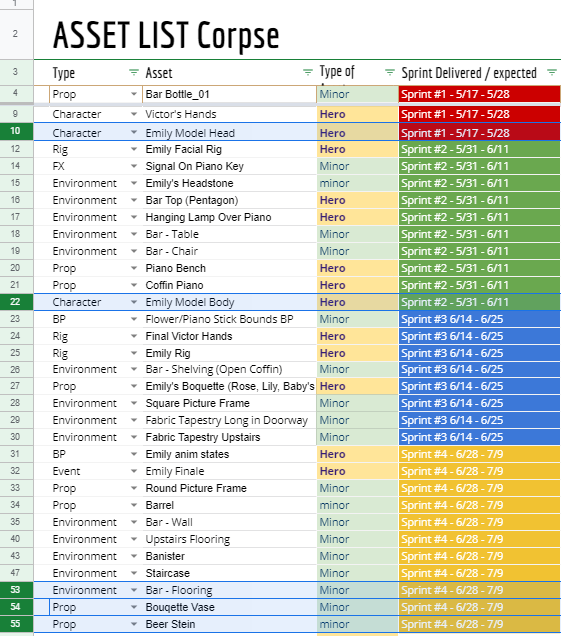Select the Square Picture Frame cell
The height and width of the screenshot is (636, 561).
[229, 403]
